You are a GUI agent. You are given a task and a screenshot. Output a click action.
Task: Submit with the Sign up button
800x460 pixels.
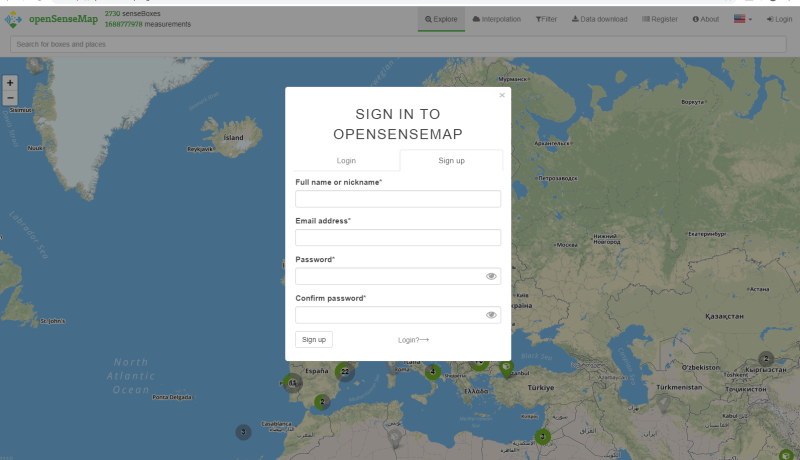tap(314, 340)
